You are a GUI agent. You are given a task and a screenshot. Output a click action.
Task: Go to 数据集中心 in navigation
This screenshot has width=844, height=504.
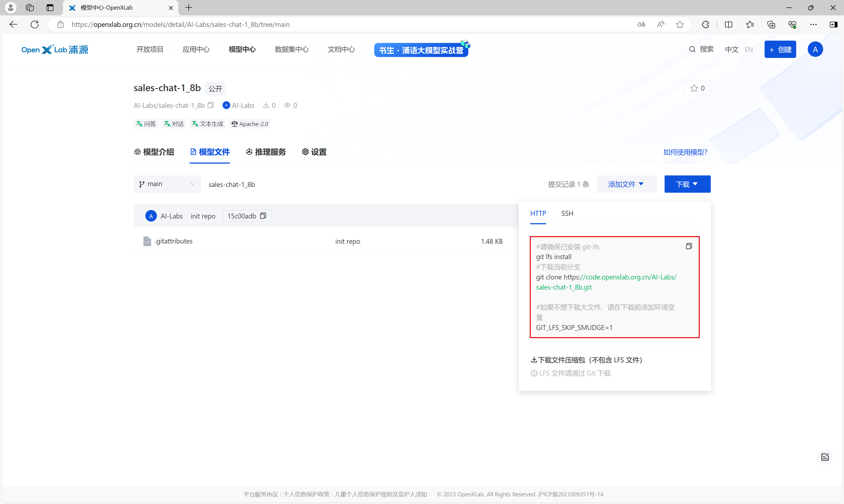pos(292,50)
